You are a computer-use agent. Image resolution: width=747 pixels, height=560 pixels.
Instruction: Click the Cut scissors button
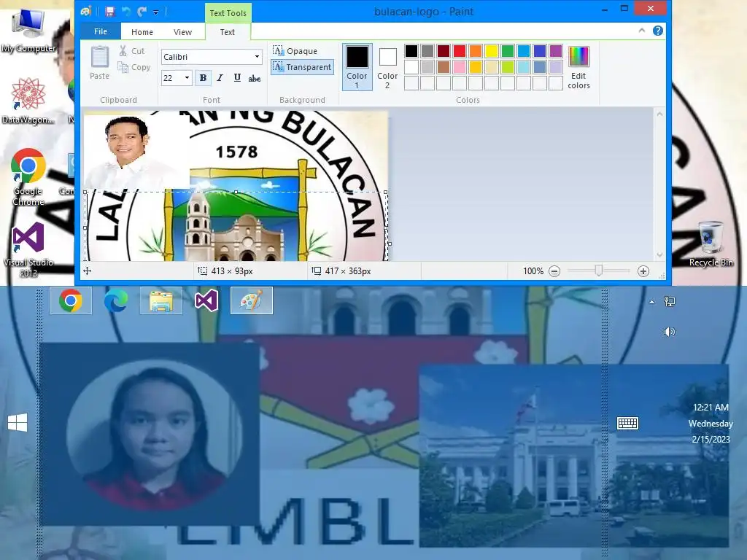(132, 51)
